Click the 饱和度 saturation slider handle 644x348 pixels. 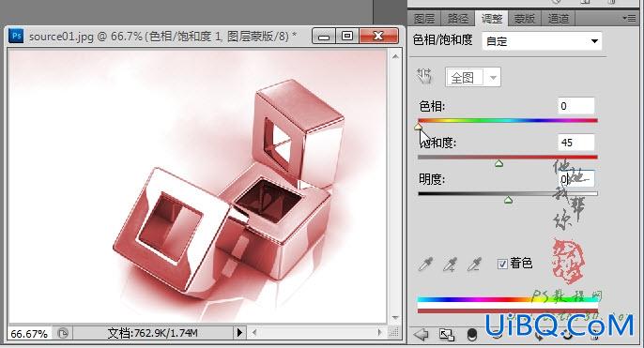[499, 163]
